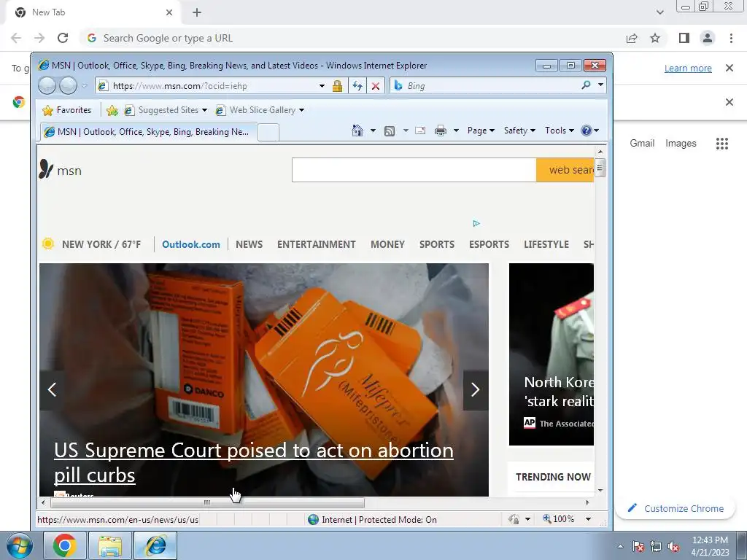Open Chrome tab search chevron
The image size is (747, 560).
pos(659,12)
